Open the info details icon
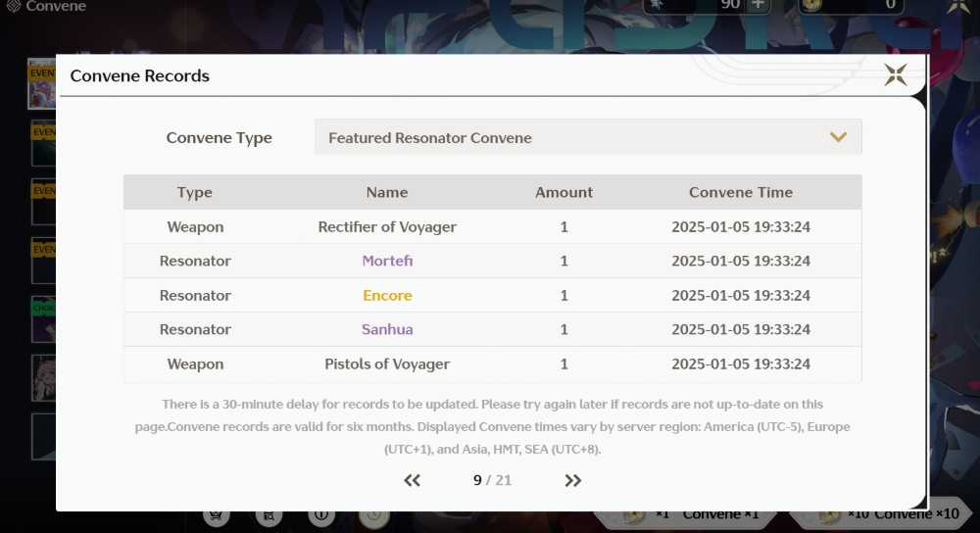 (x=320, y=515)
